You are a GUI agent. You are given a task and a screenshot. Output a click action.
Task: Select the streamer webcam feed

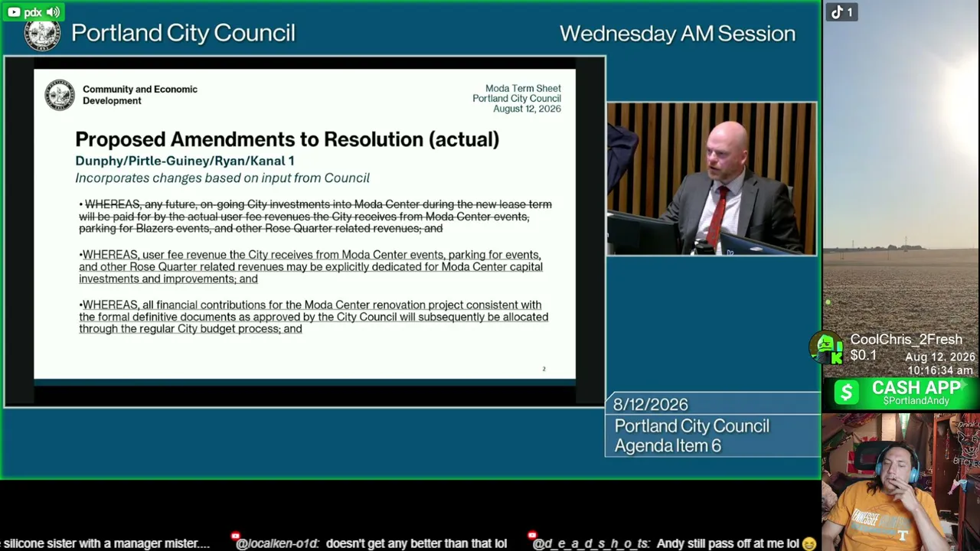pyautogui.click(x=900, y=482)
